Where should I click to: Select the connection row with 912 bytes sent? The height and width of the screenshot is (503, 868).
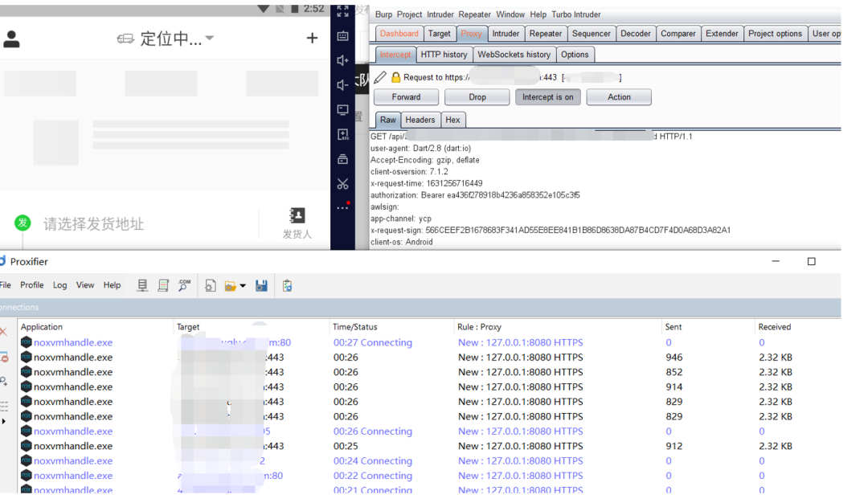tap(429, 446)
